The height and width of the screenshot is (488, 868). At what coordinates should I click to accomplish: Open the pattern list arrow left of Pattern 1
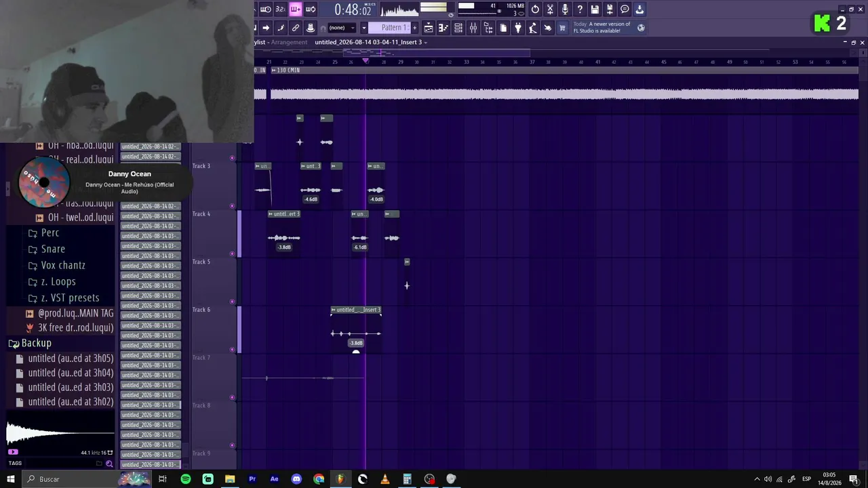click(x=363, y=28)
